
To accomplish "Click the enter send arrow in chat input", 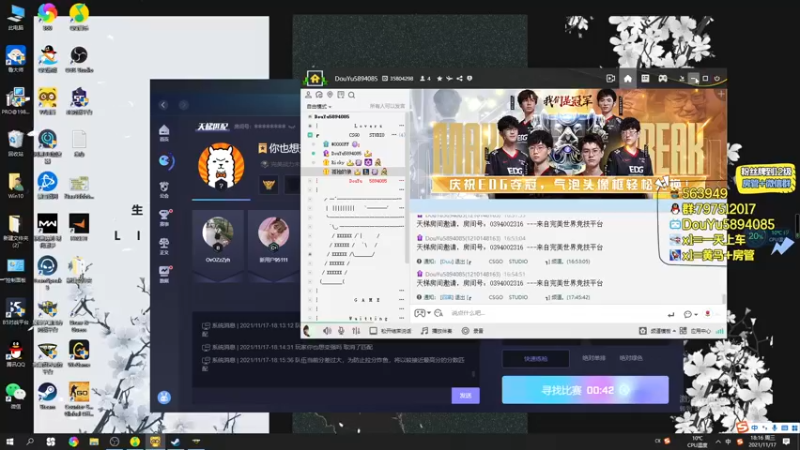I will (671, 314).
